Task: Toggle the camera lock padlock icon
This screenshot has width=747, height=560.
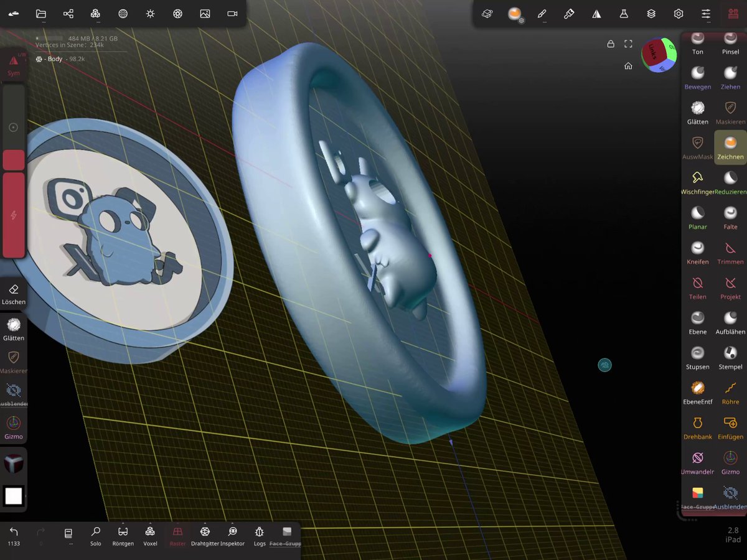Action: (x=611, y=44)
